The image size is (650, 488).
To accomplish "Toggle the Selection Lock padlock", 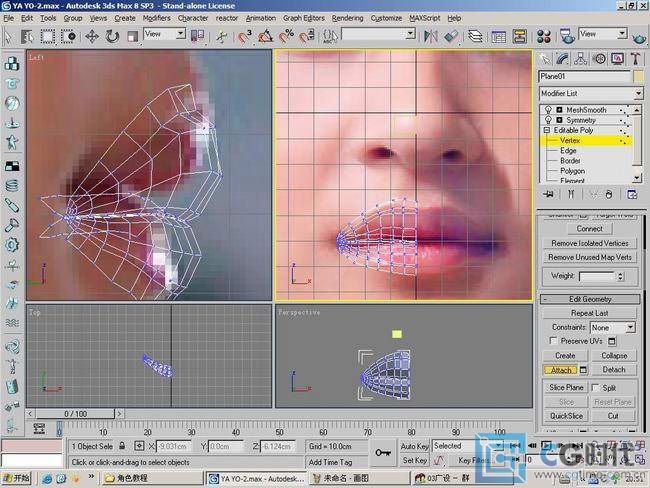I will [122, 446].
